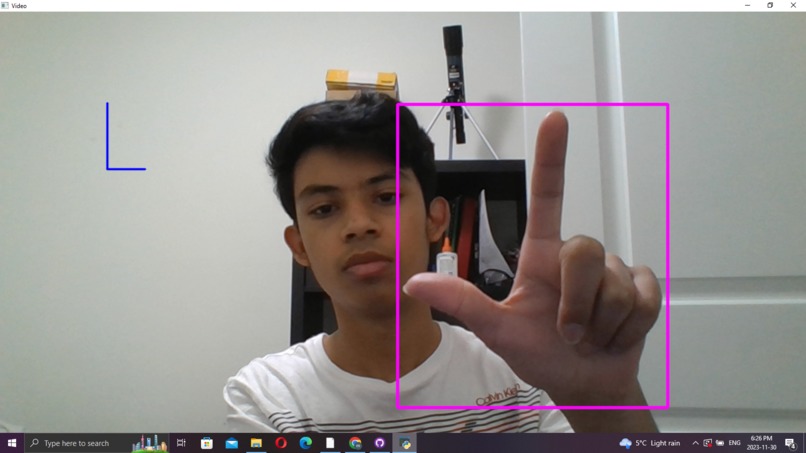Open the notification action center
Image resolution: width=806 pixels, height=453 pixels.
click(x=791, y=443)
